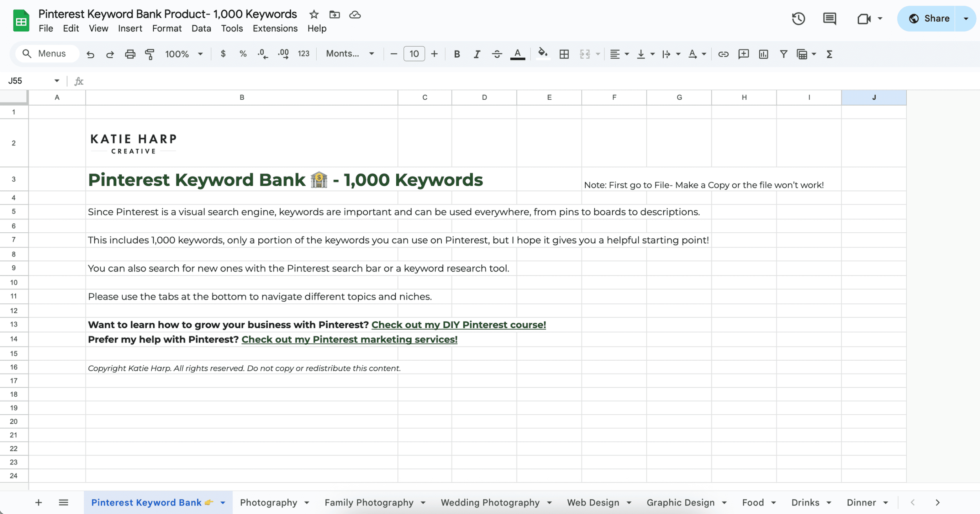Click the Move to folder icon
The width and height of the screenshot is (980, 514).
334,15
